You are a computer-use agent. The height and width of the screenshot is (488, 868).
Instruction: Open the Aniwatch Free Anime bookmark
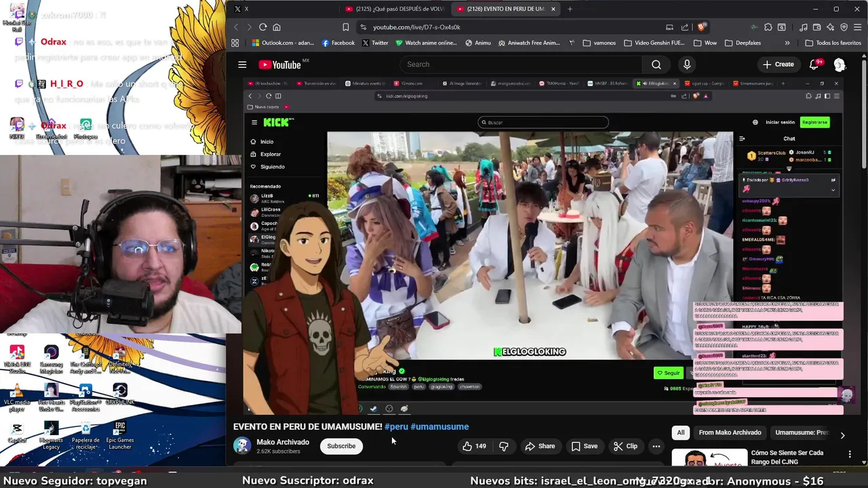[530, 43]
